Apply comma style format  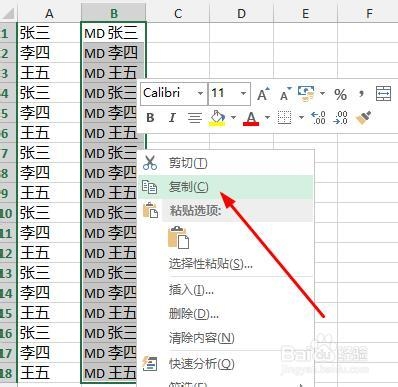pyautogui.click(x=361, y=94)
